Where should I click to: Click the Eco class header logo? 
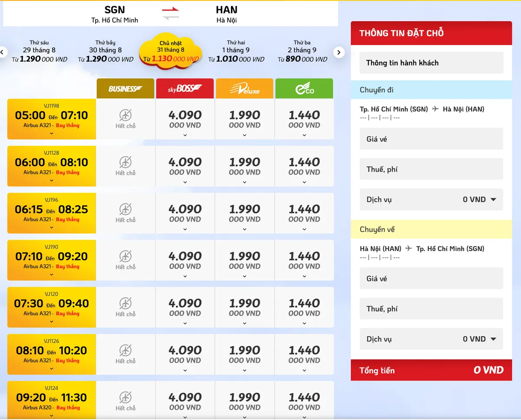pyautogui.click(x=304, y=89)
